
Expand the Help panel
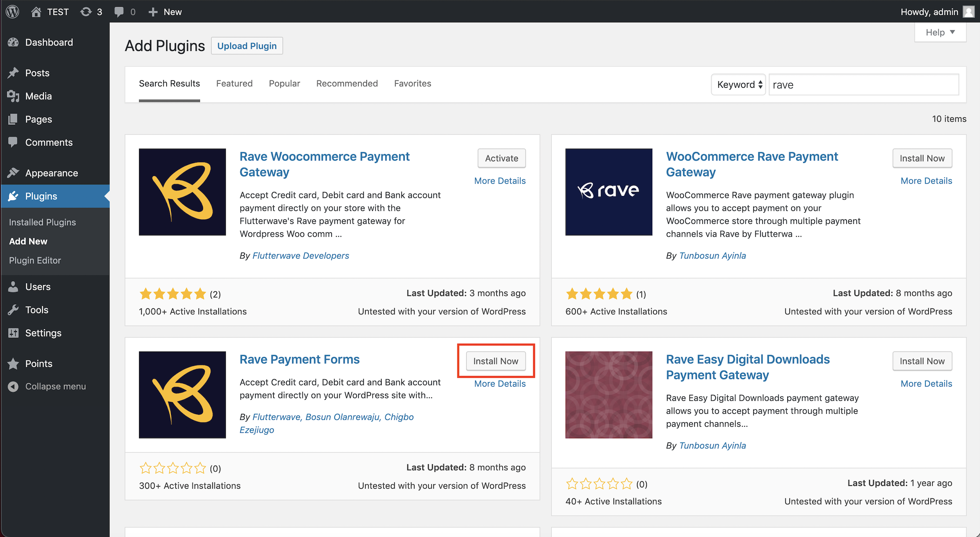point(940,32)
